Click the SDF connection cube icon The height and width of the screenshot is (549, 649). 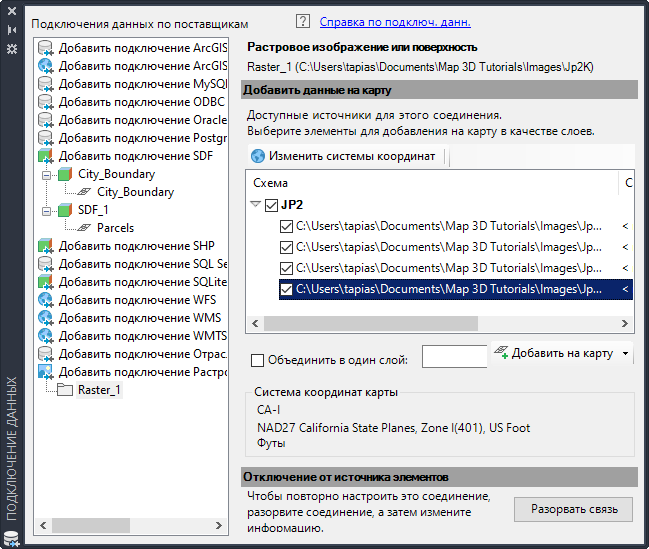click(x=46, y=156)
